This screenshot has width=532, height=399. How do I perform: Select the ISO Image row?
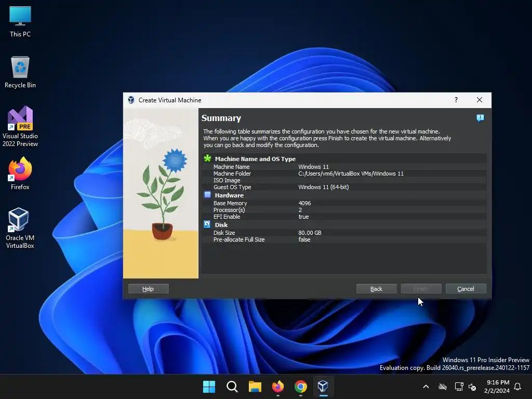344,180
